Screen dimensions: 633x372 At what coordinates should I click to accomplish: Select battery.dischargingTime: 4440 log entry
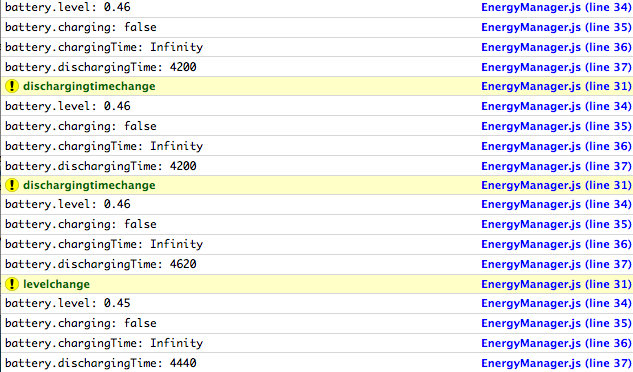101,363
